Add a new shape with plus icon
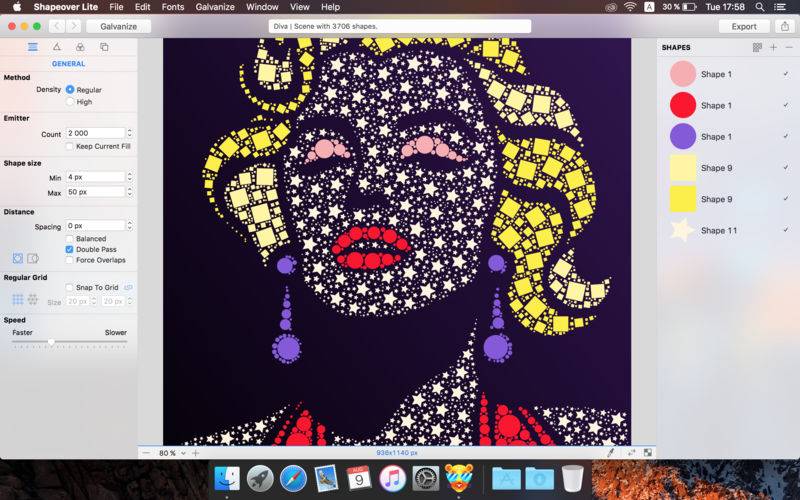Screen dimensions: 800x500 [x=773, y=47]
